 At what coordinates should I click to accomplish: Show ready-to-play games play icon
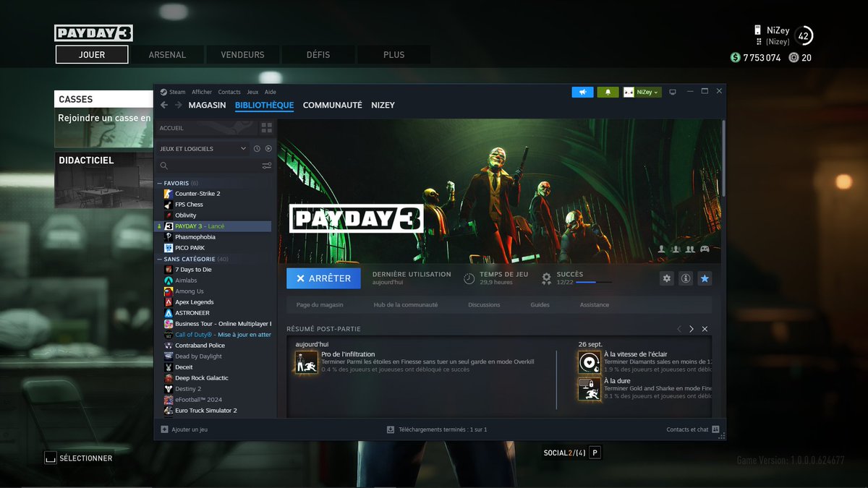point(268,148)
